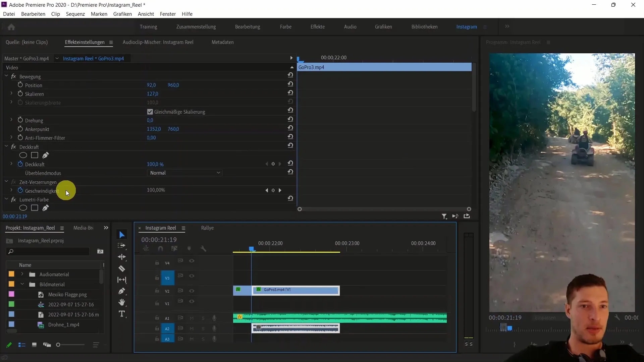Expand the Skalieren property
Viewport: 644px width, 362px height.
[11, 94]
